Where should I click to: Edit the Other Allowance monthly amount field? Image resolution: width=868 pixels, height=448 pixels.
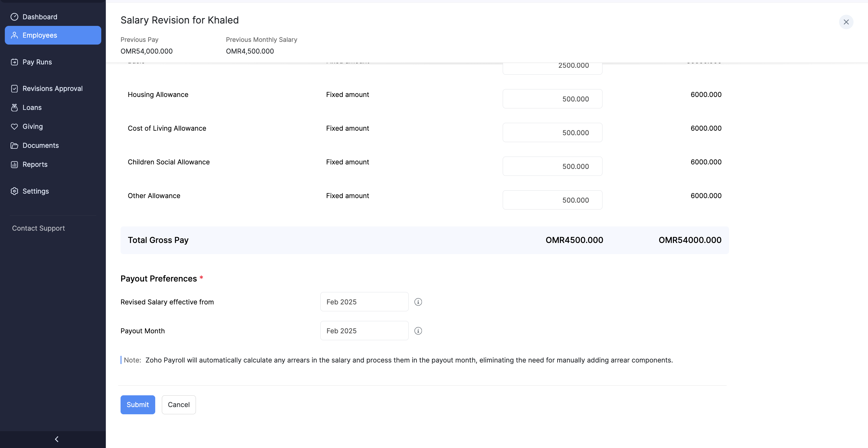coord(552,200)
